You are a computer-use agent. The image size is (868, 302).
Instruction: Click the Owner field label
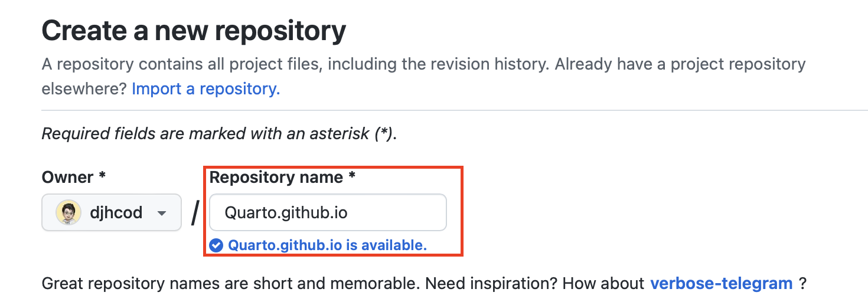(67, 178)
